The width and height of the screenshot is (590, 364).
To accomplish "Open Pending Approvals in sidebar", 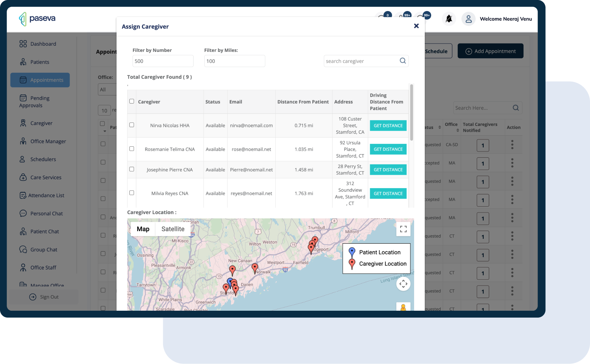I will click(x=34, y=102).
